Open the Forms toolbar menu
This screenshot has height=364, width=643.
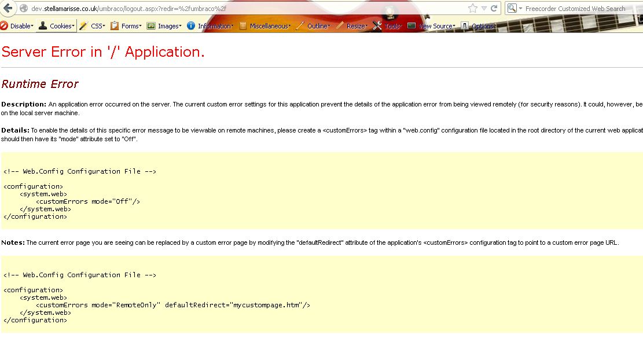point(131,26)
